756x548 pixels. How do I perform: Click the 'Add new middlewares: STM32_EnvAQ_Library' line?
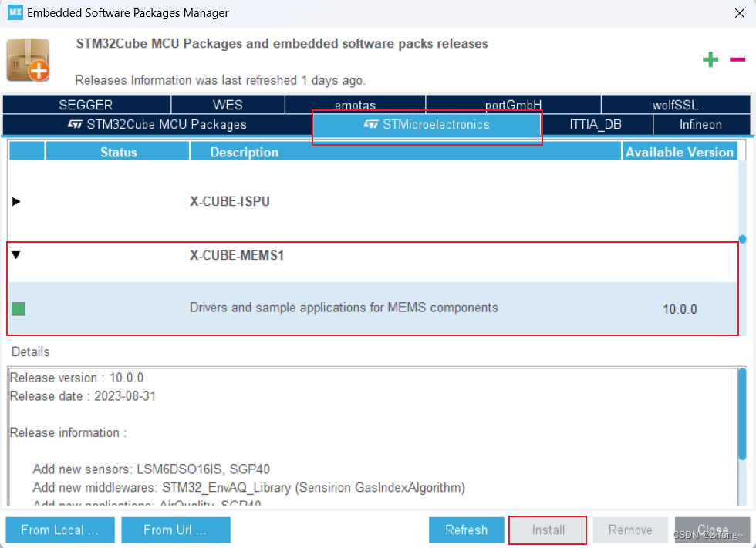(x=248, y=487)
